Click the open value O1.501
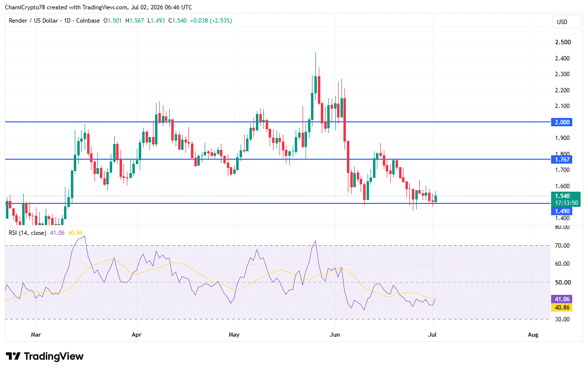The image size is (588, 371). tap(113, 21)
